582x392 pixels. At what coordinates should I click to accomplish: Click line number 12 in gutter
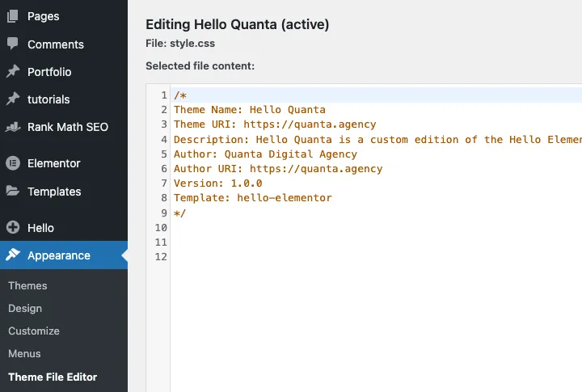click(160, 256)
